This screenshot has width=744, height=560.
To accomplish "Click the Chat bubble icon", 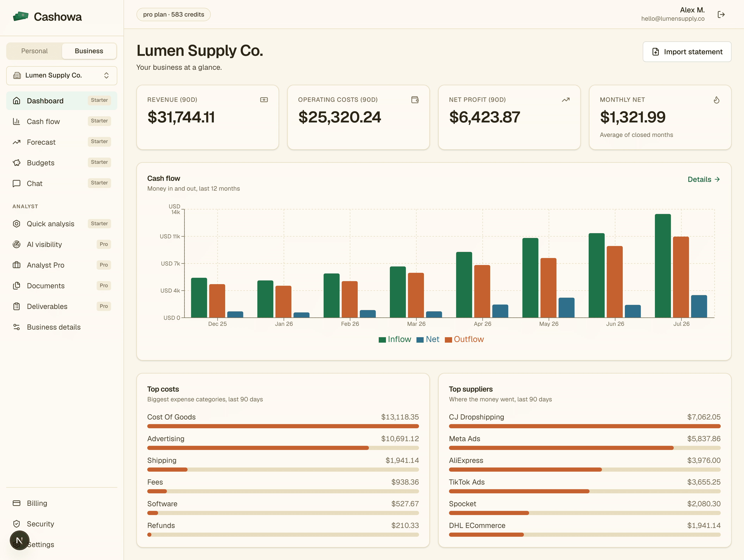I will [x=16, y=183].
